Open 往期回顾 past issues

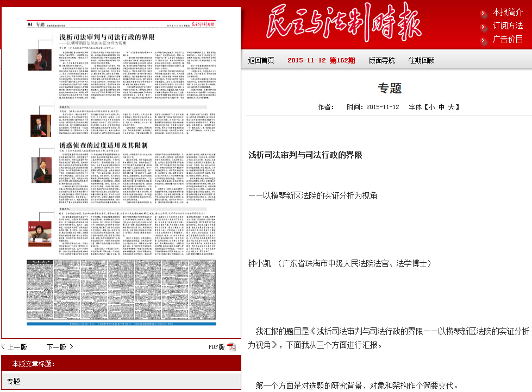(x=422, y=60)
